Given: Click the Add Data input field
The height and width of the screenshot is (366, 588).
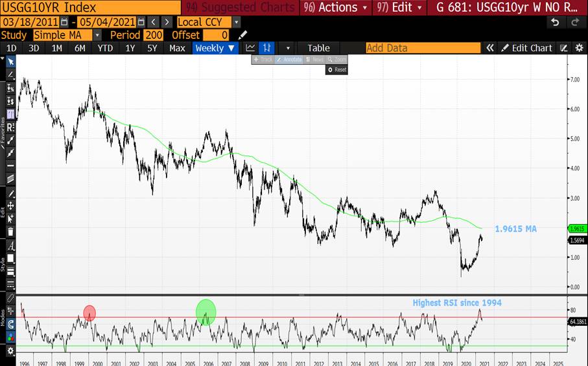Looking at the screenshot, I should (423, 48).
